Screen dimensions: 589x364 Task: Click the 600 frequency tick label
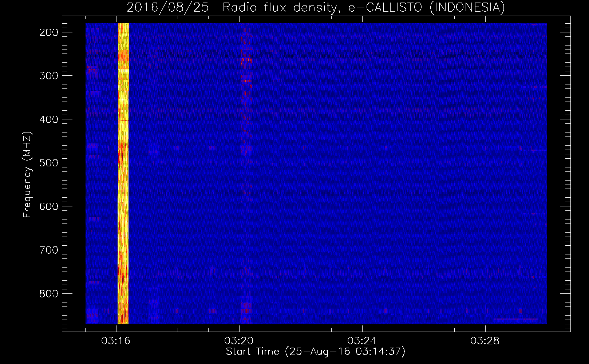point(49,206)
